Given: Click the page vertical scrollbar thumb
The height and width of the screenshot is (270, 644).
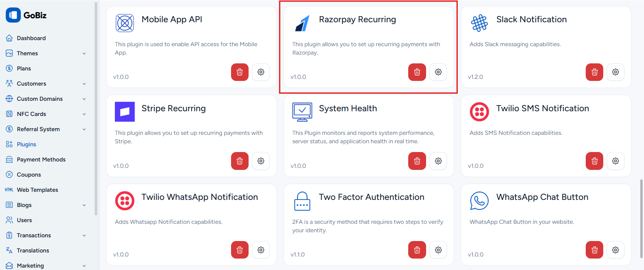Looking at the screenshot, I should coord(641,219).
